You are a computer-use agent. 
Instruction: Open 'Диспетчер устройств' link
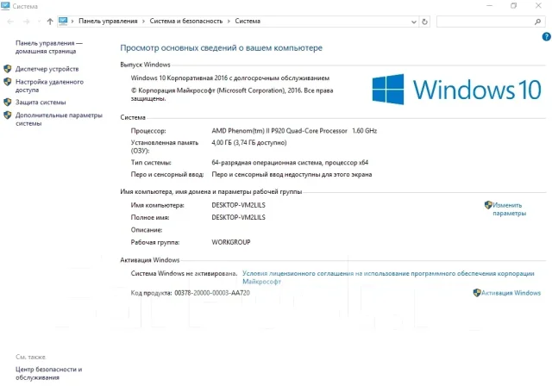point(47,69)
